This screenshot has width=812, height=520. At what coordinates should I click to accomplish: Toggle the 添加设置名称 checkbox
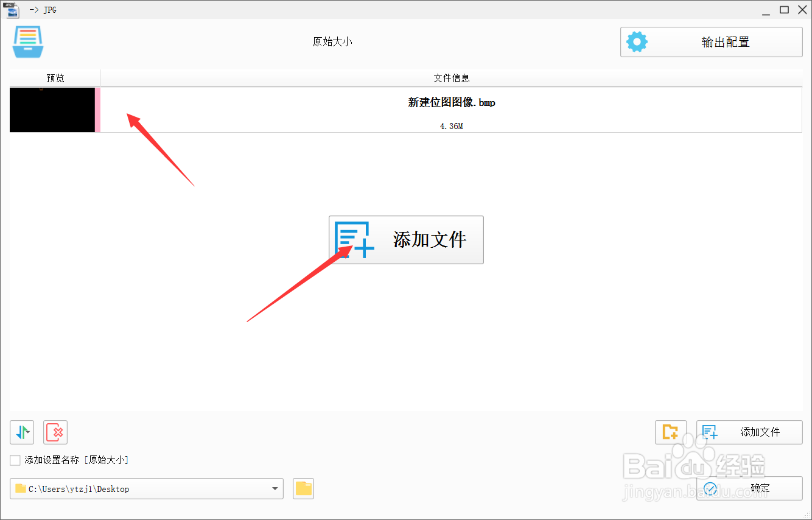(15, 460)
